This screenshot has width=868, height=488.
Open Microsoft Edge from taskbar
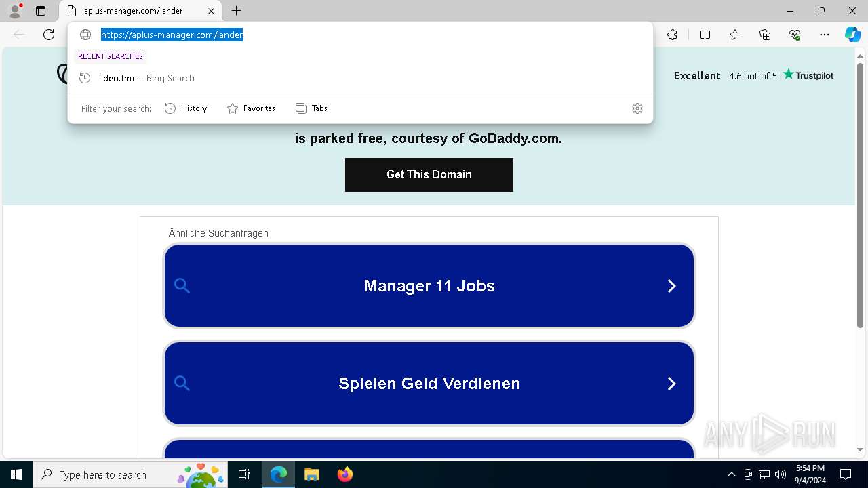[x=279, y=474]
